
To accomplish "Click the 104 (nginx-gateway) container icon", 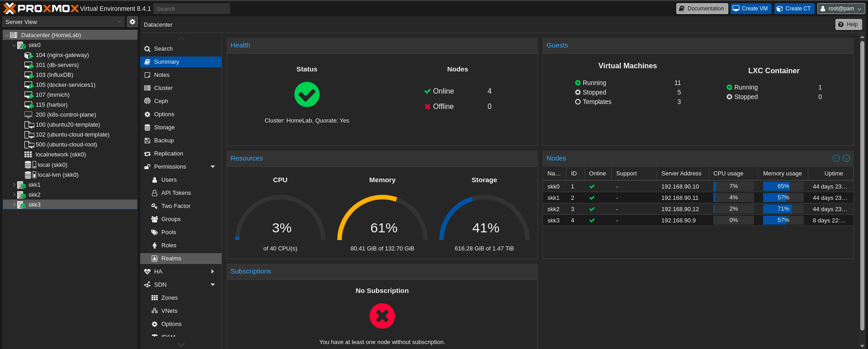I will [28, 55].
